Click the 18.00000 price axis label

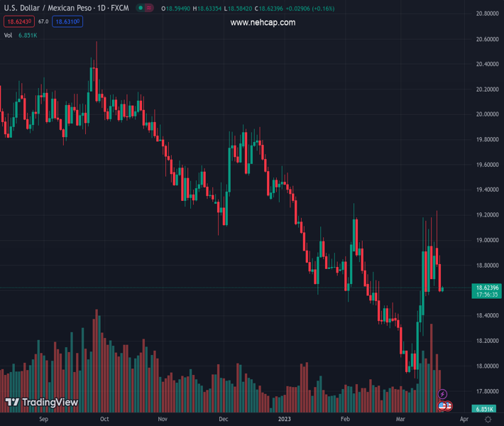[x=487, y=366]
